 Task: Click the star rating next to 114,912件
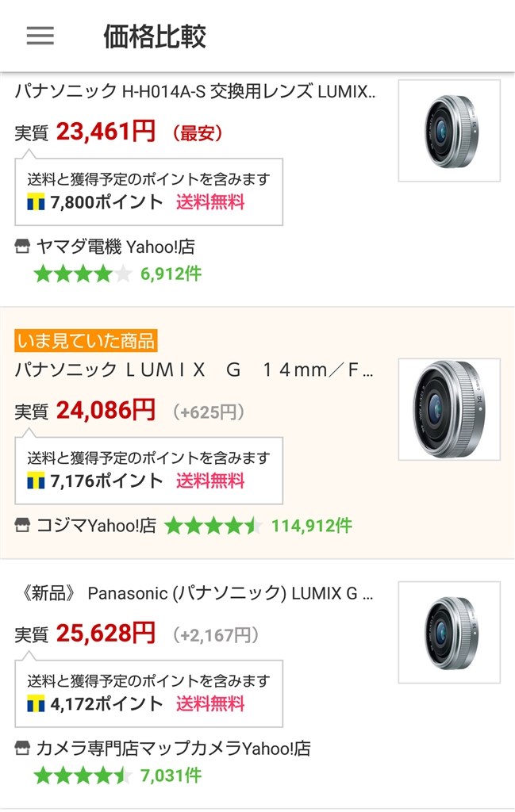(x=213, y=526)
